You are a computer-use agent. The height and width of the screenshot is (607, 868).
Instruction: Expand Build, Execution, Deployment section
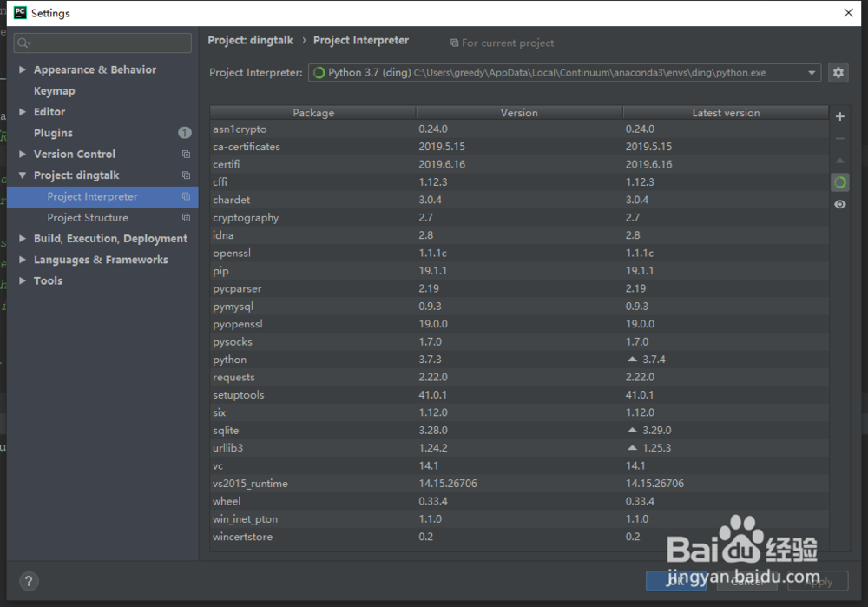click(x=23, y=239)
